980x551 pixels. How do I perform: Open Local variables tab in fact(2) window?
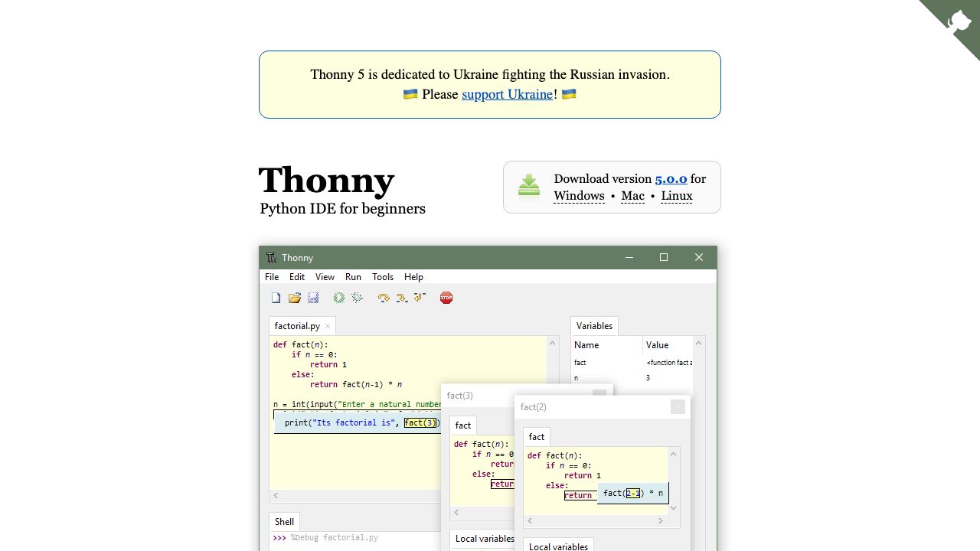click(558, 546)
